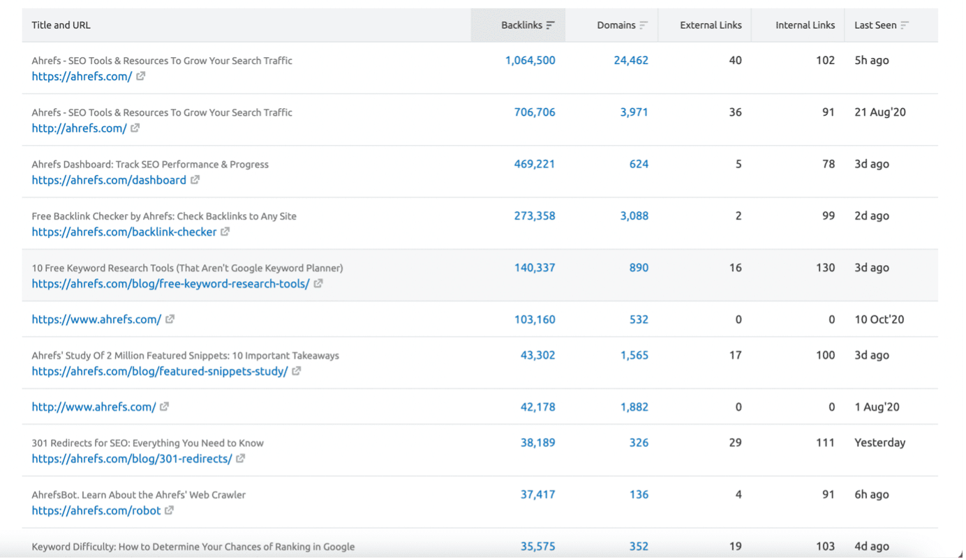Image resolution: width=966 pixels, height=560 pixels.
Task: Follow the https://ahrefs.com/dashboard URL link
Action: [109, 180]
